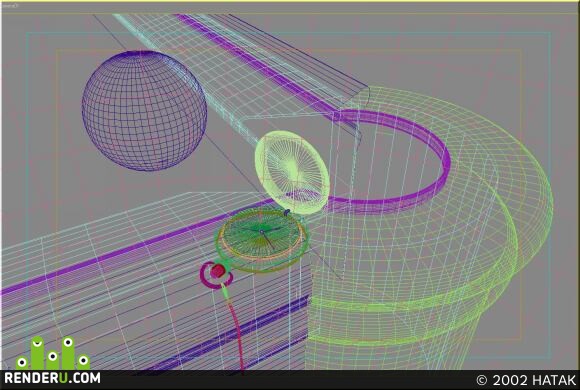Select the red watch crown knob
This screenshot has width=580, height=390.
click(218, 272)
